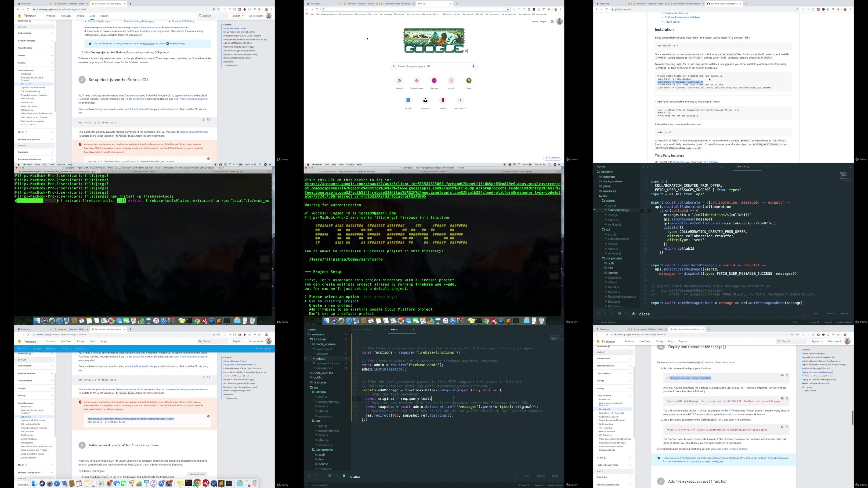The image size is (868, 488).
Task: Open Netflix shortcut tile
Action: 443,100
